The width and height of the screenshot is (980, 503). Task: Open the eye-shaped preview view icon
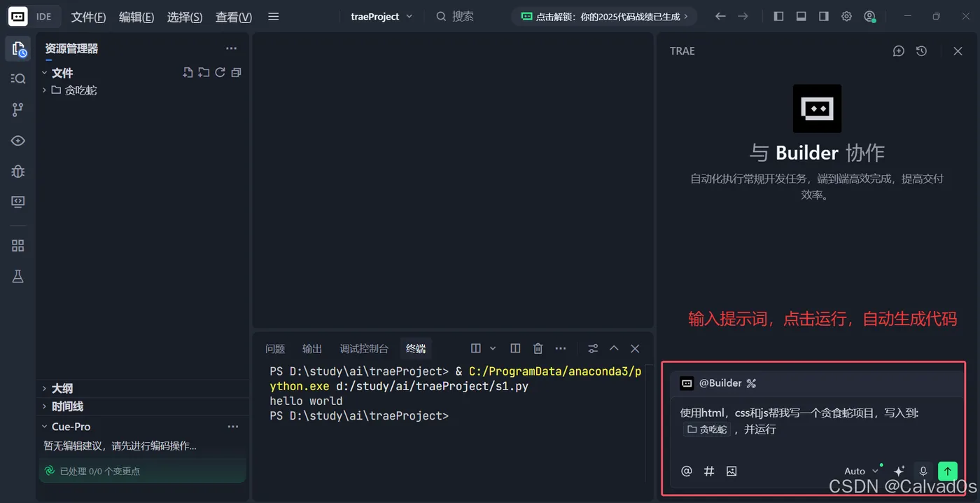(x=18, y=141)
